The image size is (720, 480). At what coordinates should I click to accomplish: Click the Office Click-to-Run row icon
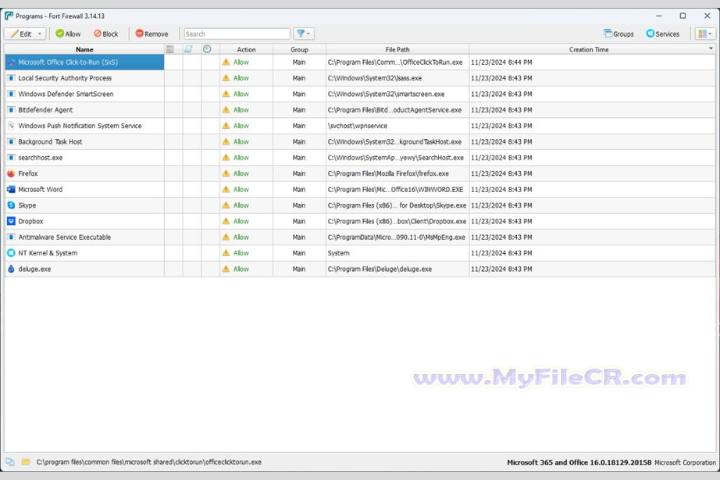(x=11, y=62)
